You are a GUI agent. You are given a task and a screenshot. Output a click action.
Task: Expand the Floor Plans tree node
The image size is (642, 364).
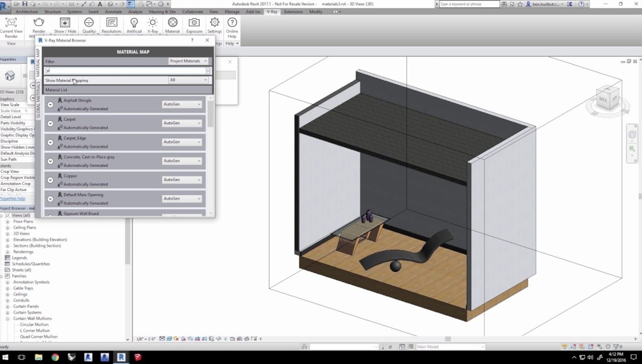tap(7, 222)
